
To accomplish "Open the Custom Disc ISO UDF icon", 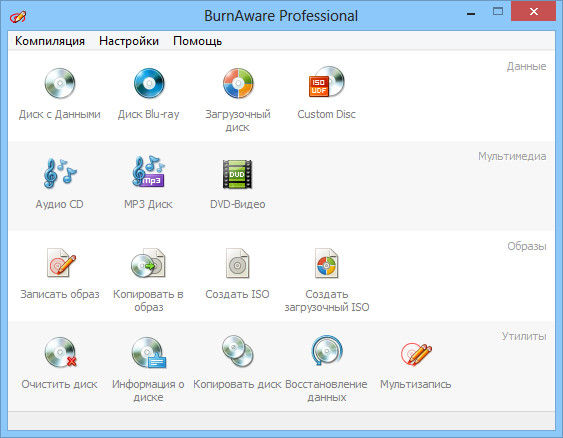I will click(x=326, y=82).
